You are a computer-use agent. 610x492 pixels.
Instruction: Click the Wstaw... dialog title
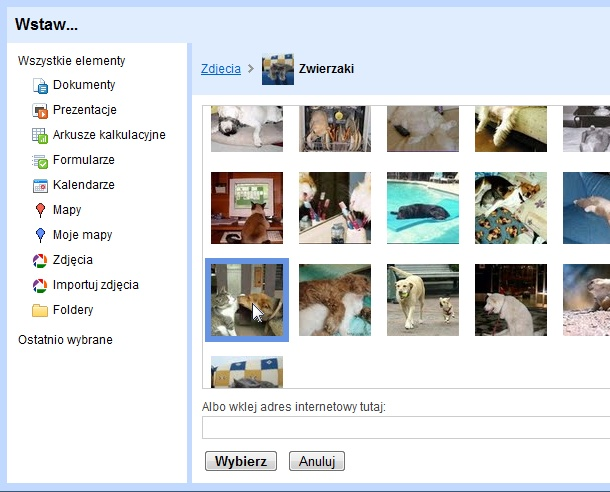point(47,24)
